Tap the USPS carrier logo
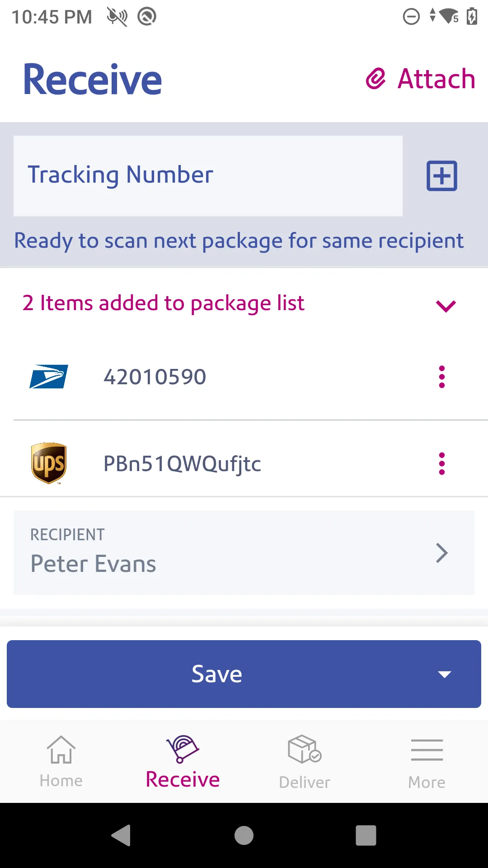 [49, 377]
